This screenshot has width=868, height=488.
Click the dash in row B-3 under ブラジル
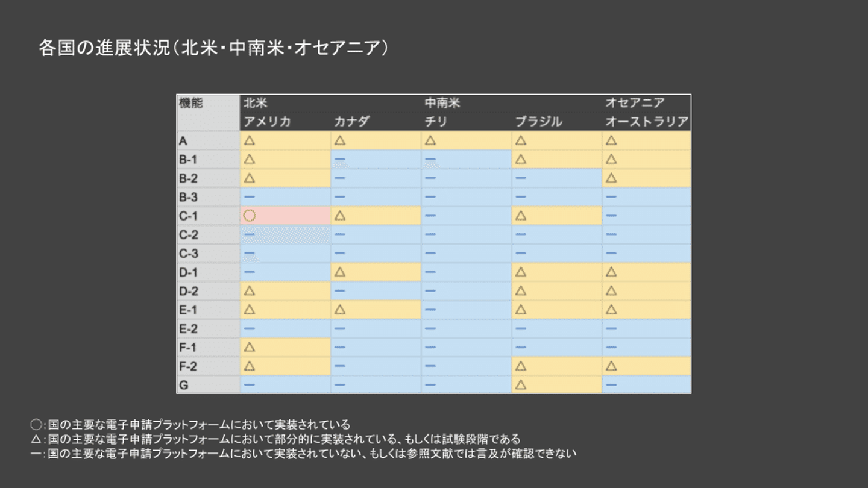(x=521, y=197)
